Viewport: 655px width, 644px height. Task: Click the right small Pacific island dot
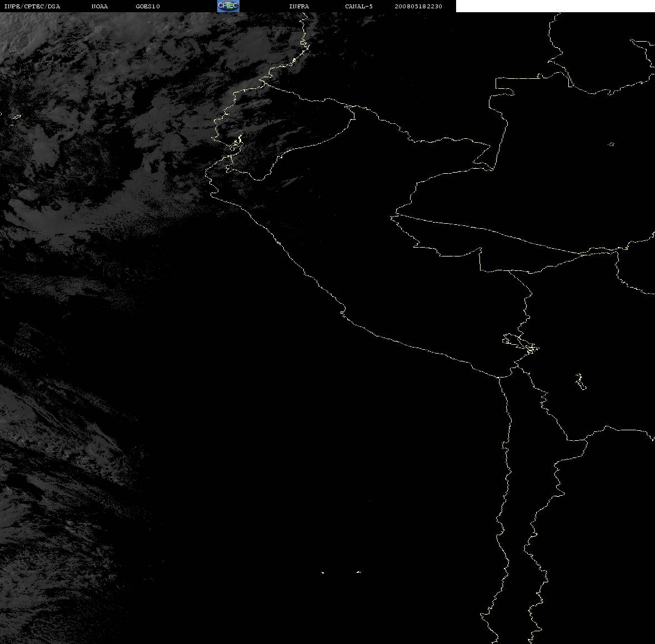click(x=359, y=572)
